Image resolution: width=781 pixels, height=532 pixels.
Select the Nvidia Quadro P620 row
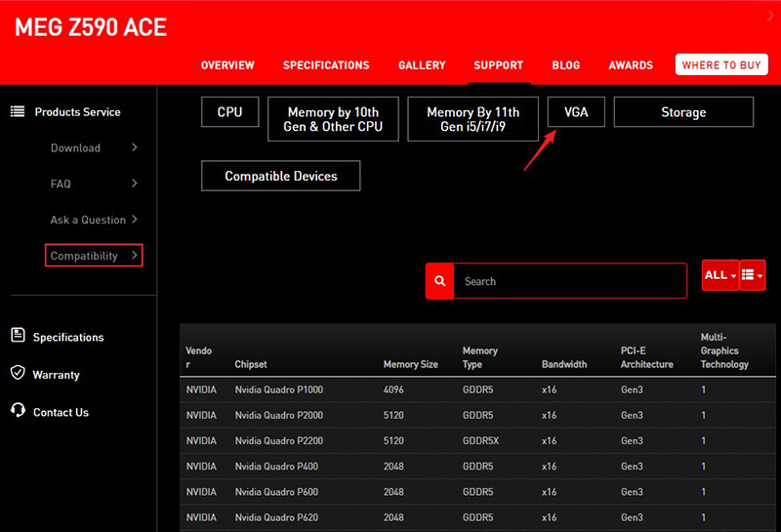point(477,517)
